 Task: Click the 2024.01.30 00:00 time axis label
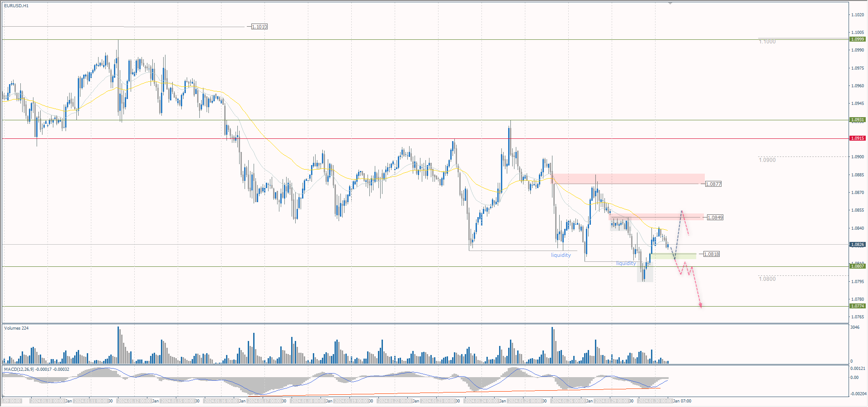[x=655, y=401]
